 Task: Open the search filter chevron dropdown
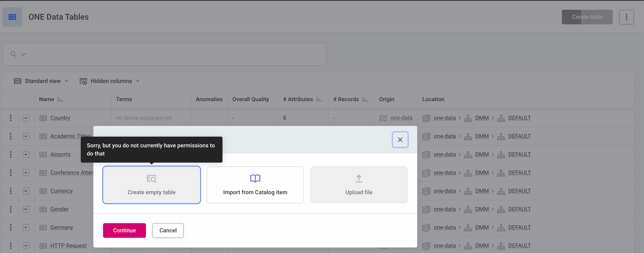point(23,54)
